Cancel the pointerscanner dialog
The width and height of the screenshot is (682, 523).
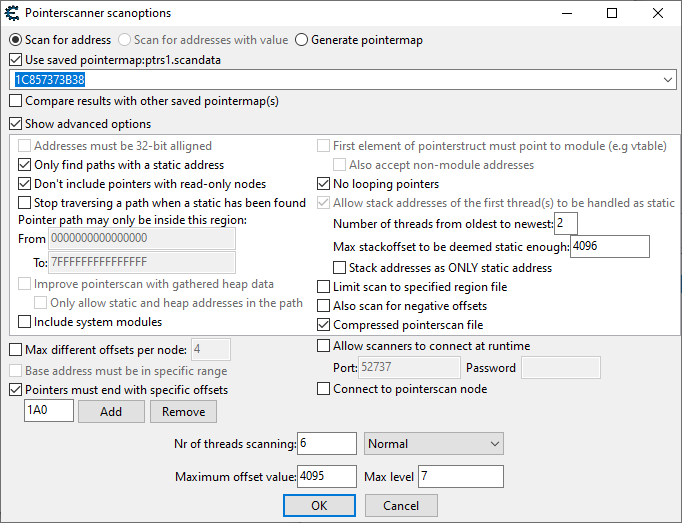tap(401, 505)
